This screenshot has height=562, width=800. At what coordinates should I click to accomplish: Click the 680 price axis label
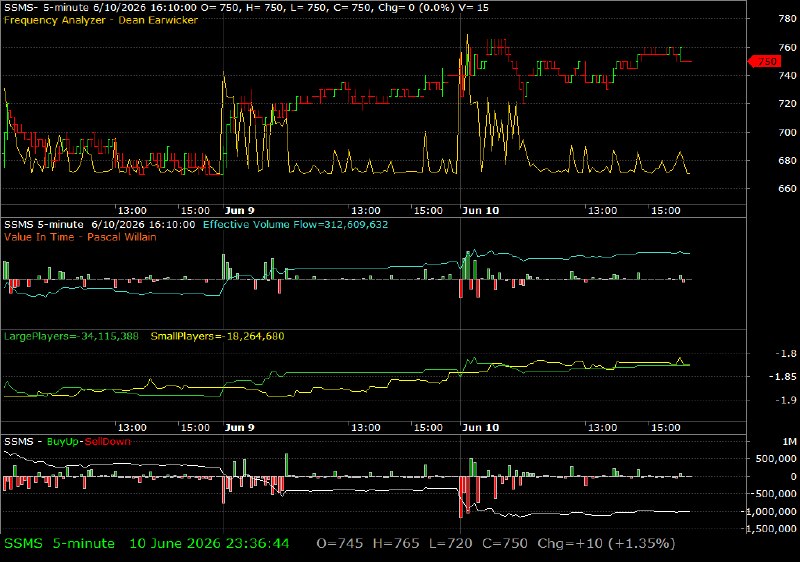[787, 160]
